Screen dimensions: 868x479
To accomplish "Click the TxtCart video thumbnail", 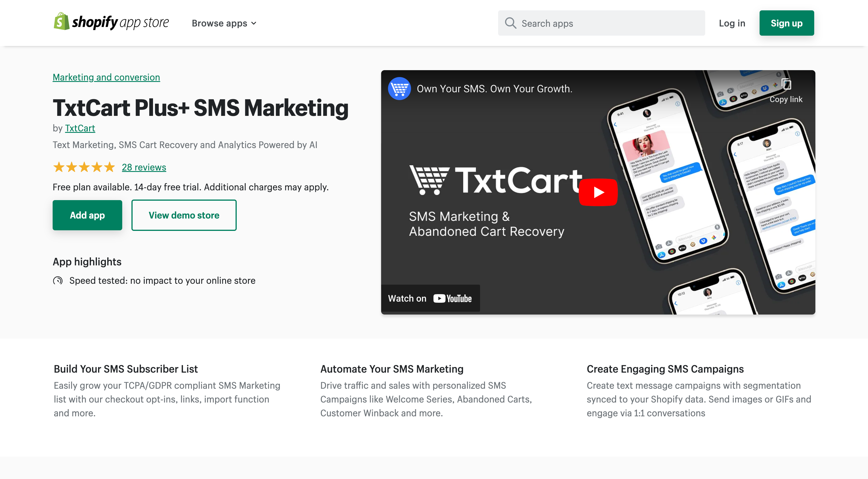I will [599, 192].
